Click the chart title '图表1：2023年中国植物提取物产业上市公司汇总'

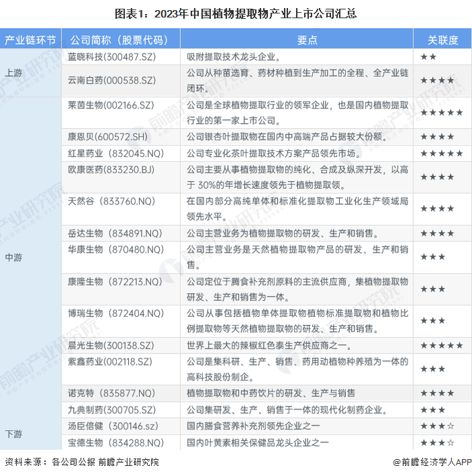(235, 14)
